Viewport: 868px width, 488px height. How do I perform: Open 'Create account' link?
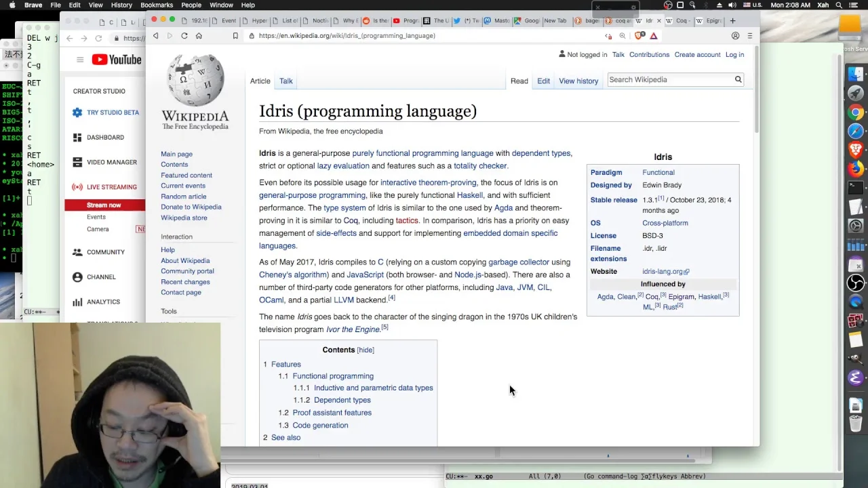pos(697,55)
